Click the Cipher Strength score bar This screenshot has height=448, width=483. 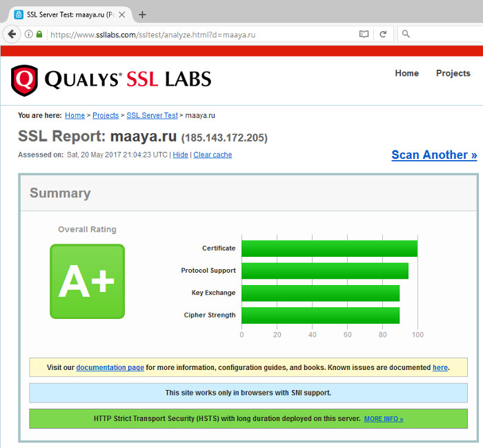(x=321, y=315)
